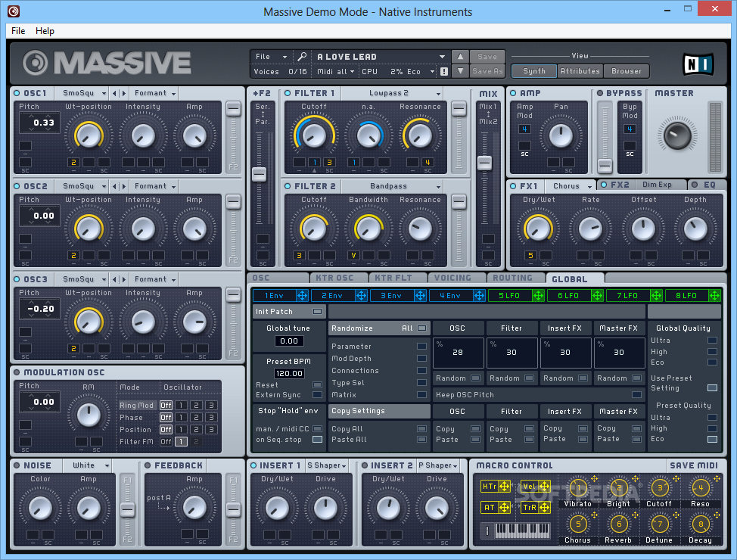Open OSC1 SmoSqu wavetable dropdown
This screenshot has width=737, height=560.
pos(82,93)
